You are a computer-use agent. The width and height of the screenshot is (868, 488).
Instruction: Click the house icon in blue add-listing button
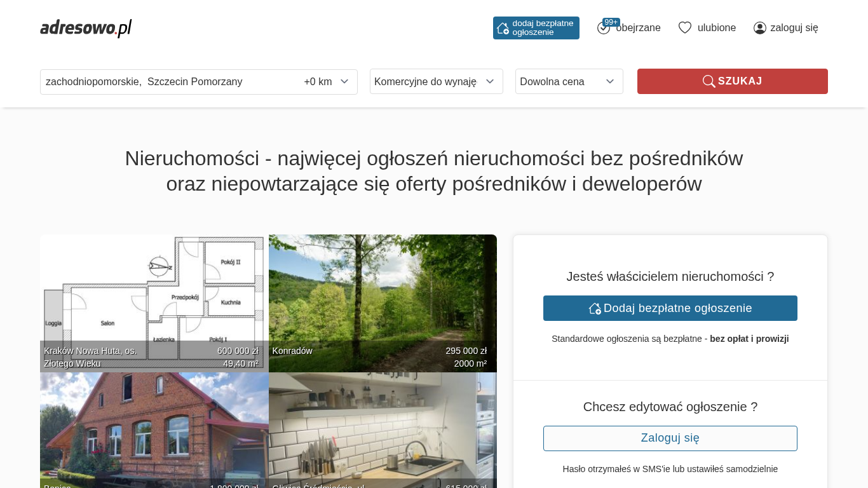pos(595,308)
